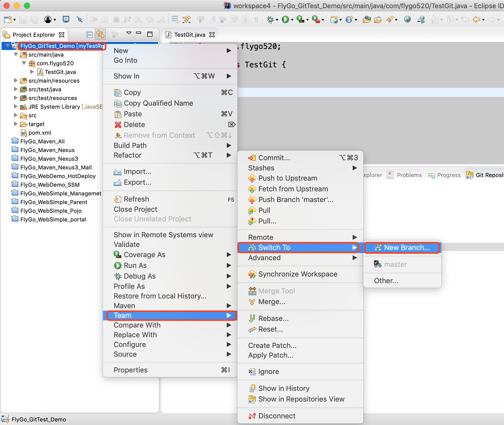The height and width of the screenshot is (425, 504).
Task: Click the Back navigation arrow icon
Action: point(476,20)
